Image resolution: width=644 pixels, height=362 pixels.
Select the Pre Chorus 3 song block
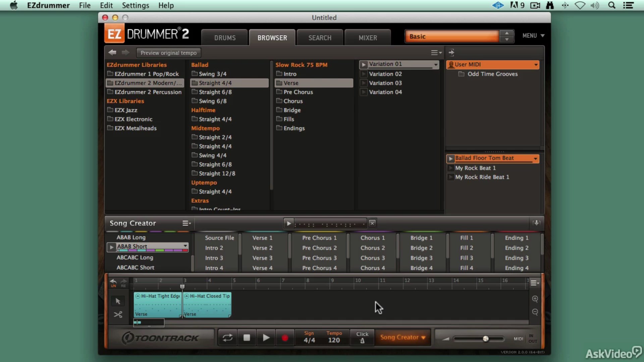point(319,258)
